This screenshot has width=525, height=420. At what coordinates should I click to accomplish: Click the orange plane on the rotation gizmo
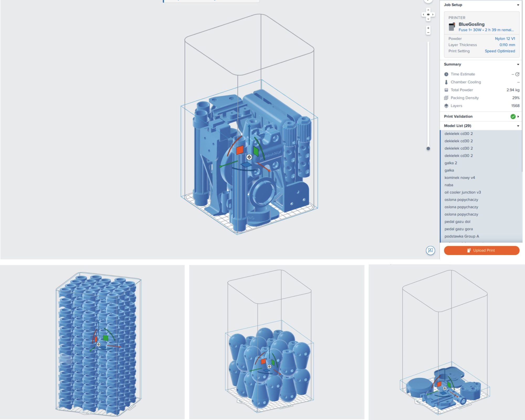coord(239,150)
